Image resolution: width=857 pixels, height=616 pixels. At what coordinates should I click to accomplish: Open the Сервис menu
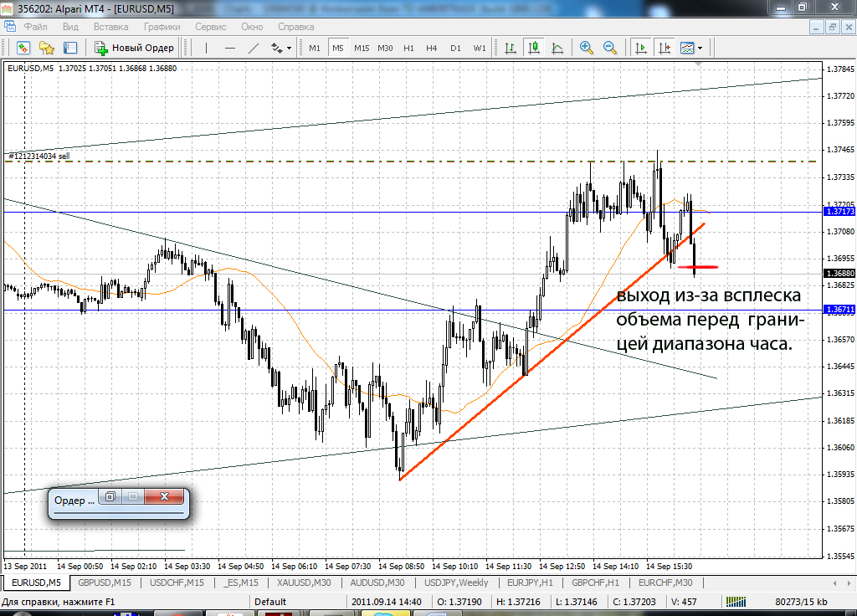point(210,27)
